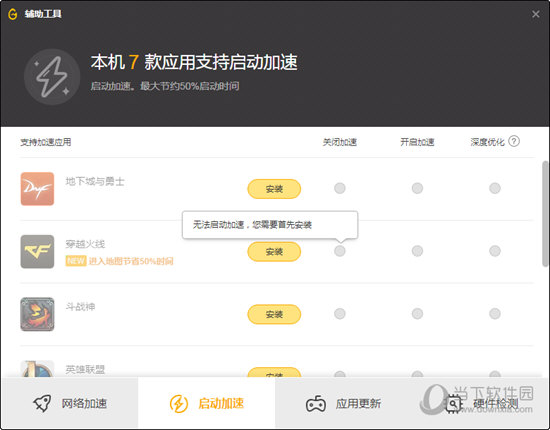Viewport: 550px width, 430px height.
Task: Install 地下城与勇士 with 安装 button
Action: (x=274, y=189)
